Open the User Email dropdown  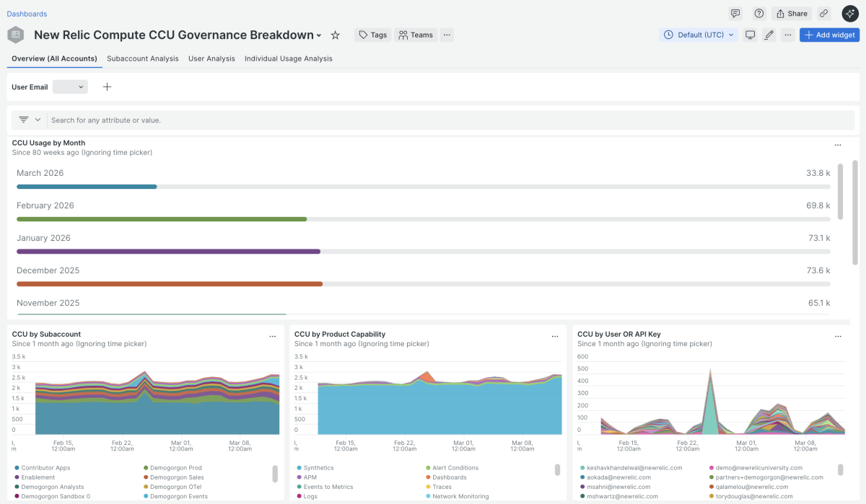click(x=70, y=87)
